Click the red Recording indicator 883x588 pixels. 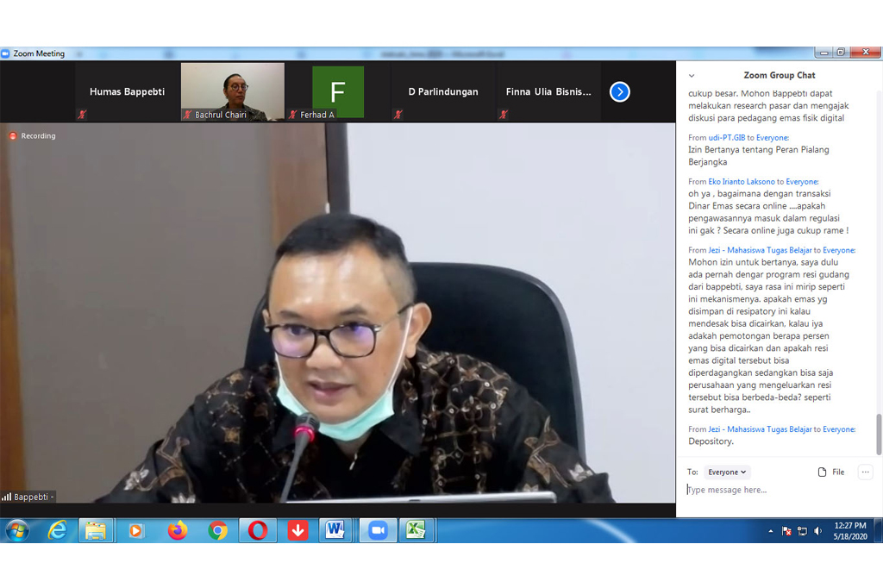pos(32,135)
